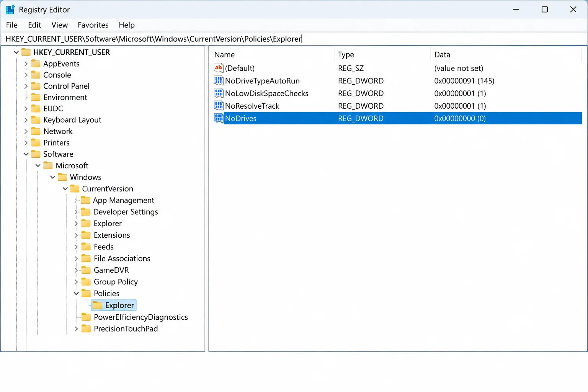Open the Edit menu
Image resolution: width=588 pixels, height=392 pixels.
pyautogui.click(x=34, y=25)
